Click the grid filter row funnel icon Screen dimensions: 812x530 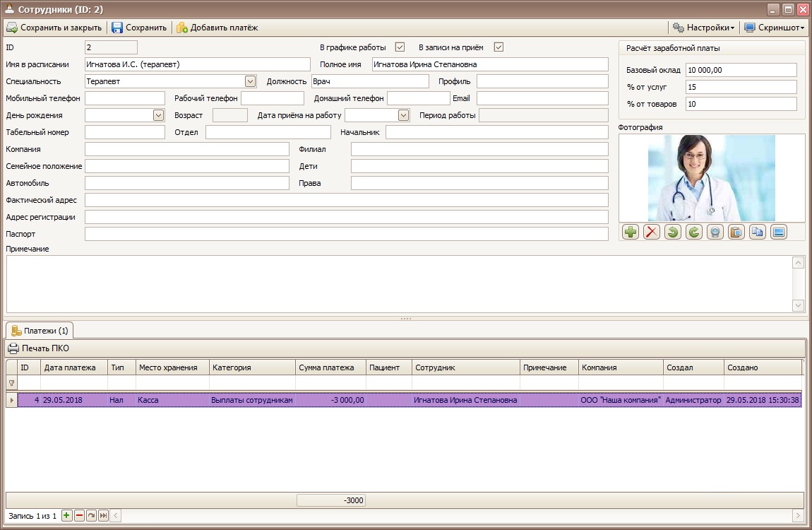coord(11,383)
